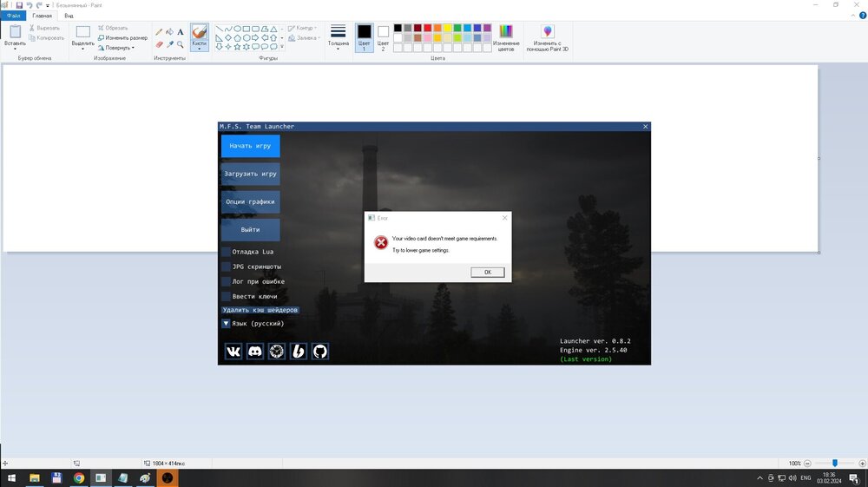Open the Windows Start menu
This screenshot has height=487, width=868.
click(x=11, y=478)
